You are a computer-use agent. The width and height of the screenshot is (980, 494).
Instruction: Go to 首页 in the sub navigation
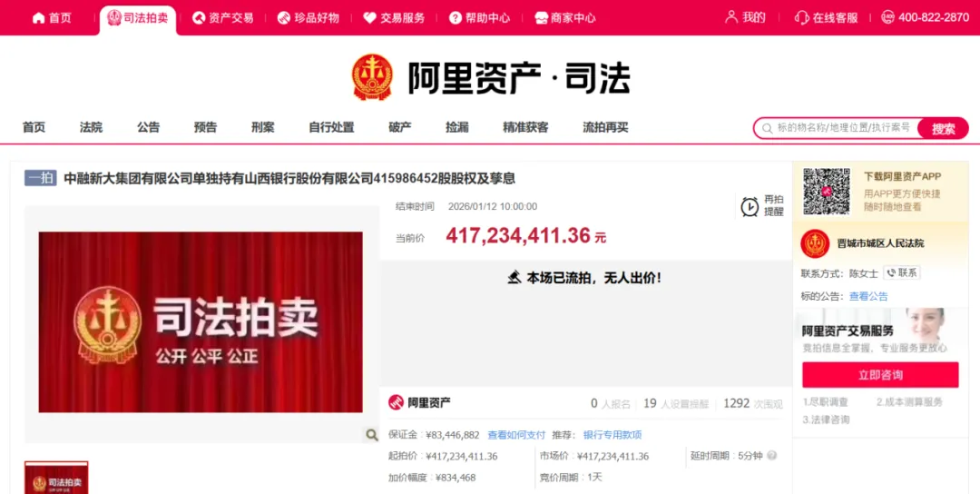point(34,127)
